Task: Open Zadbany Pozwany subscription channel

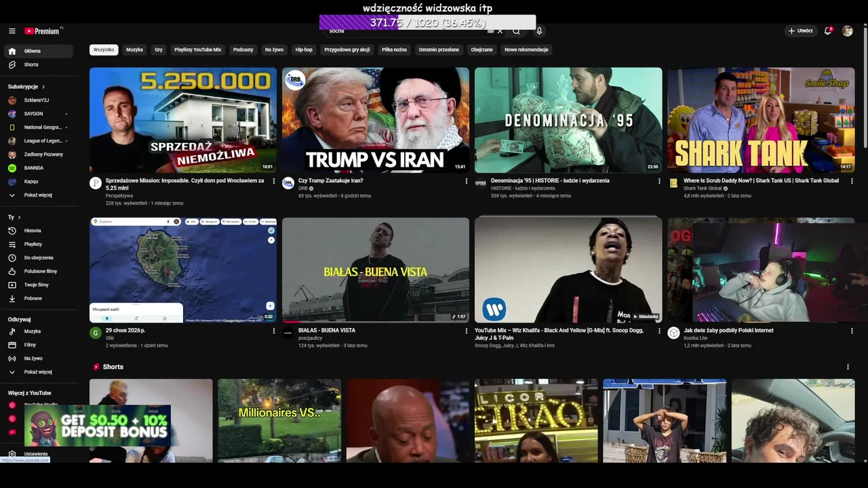Action: (39, 155)
